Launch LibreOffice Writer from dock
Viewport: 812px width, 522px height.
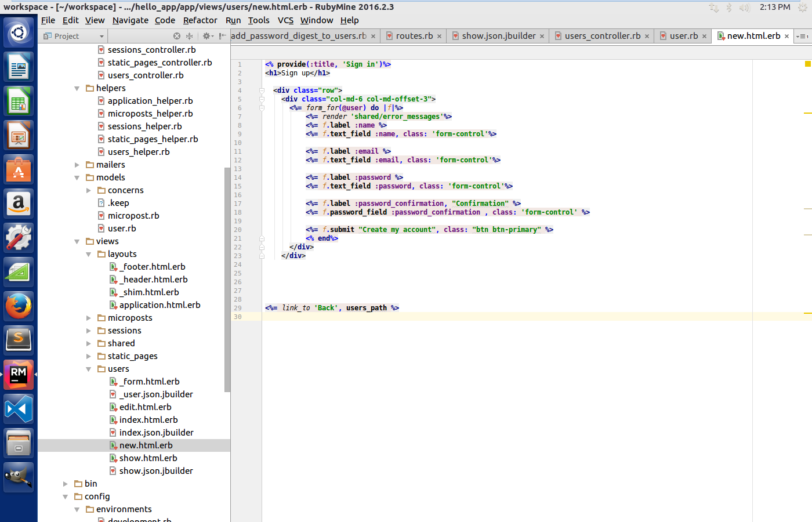pos(19,67)
